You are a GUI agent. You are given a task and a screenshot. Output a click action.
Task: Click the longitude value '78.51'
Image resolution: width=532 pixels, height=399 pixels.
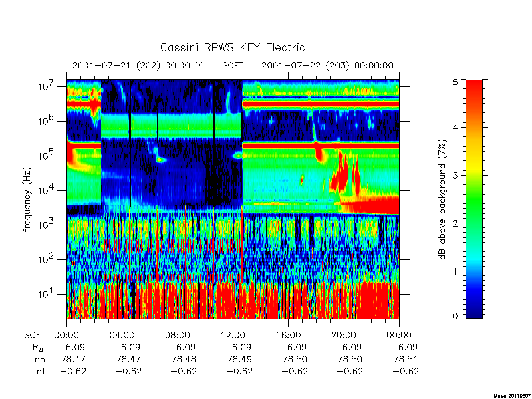[x=407, y=359]
